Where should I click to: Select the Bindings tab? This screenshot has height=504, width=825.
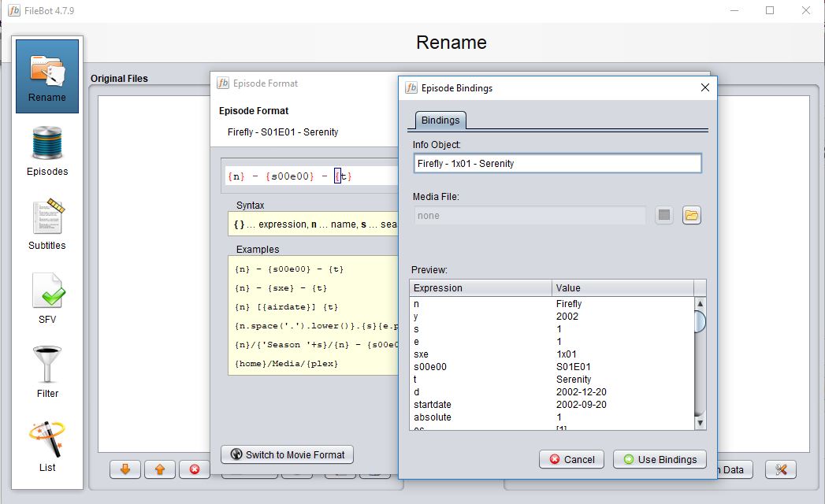click(440, 120)
